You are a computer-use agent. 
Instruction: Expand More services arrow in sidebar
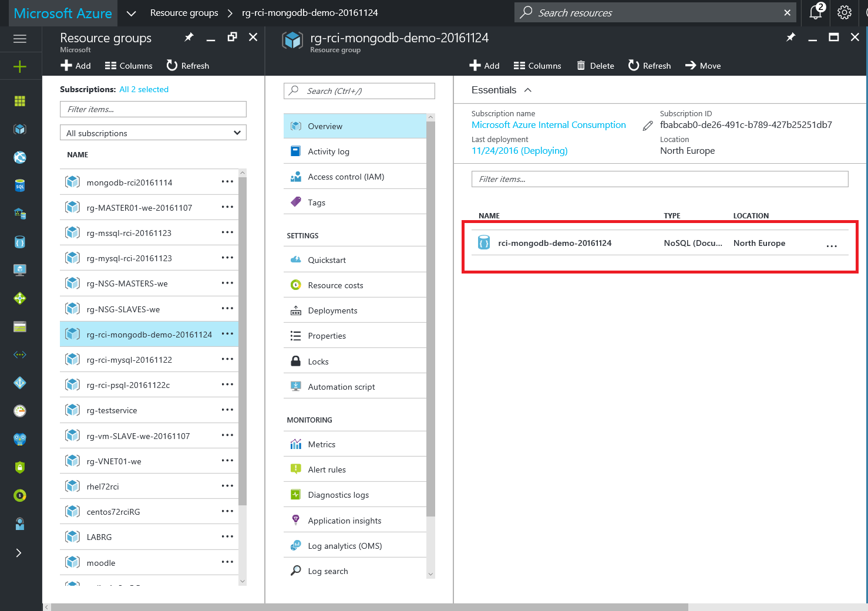[x=19, y=553]
